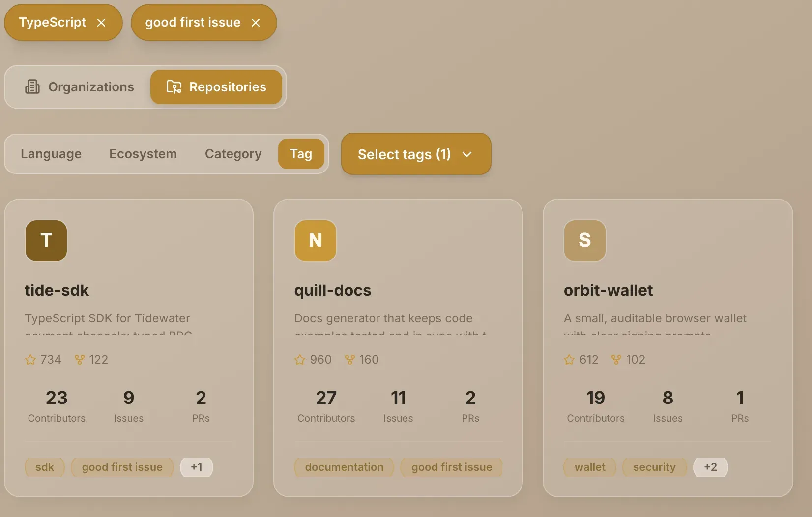812x517 pixels.
Task: Click the quill-docs N avatar
Action: 316,241
